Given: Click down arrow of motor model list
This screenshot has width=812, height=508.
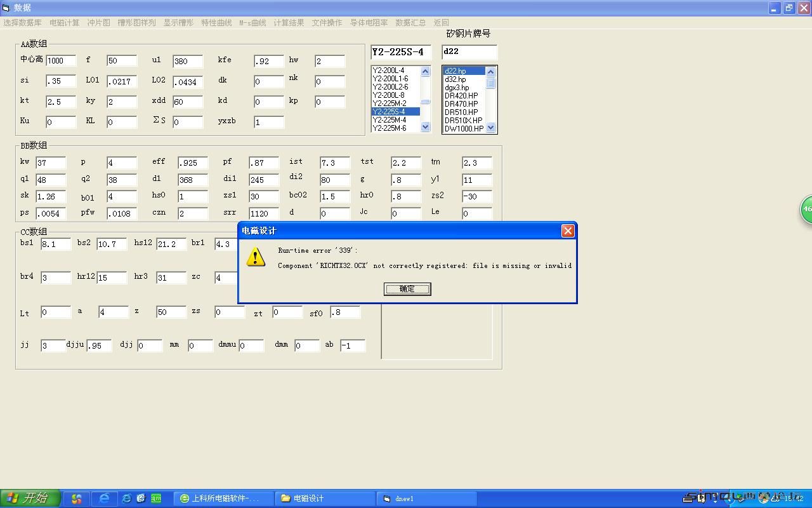Looking at the screenshot, I should [x=426, y=126].
